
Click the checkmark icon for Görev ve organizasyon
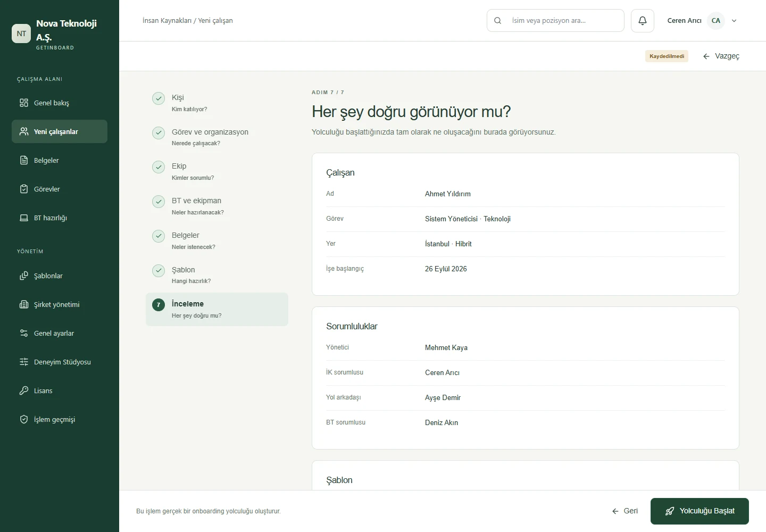[159, 132]
